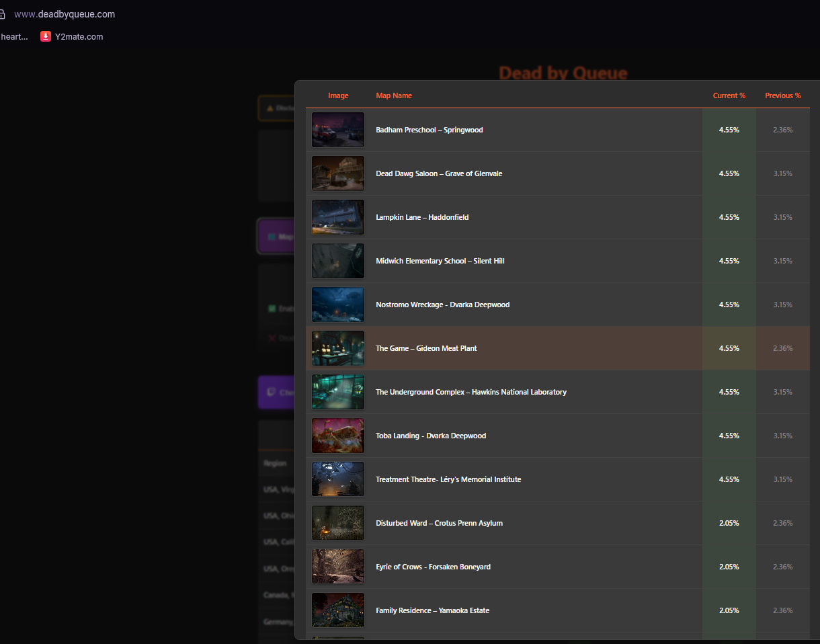Click Badham Preschool previous 2.36% value
820x644 pixels.
point(783,130)
